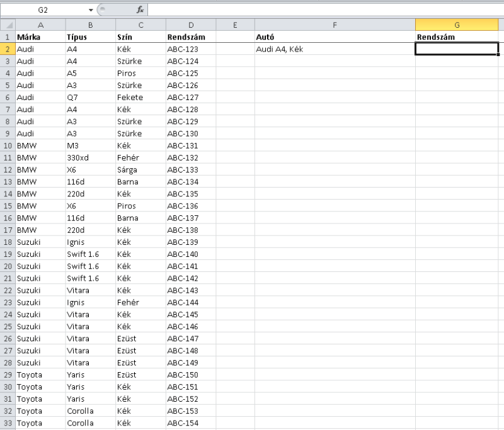Click the Ezüst cell in row 26
This screenshot has height=430, width=504.
pyautogui.click(x=140, y=339)
